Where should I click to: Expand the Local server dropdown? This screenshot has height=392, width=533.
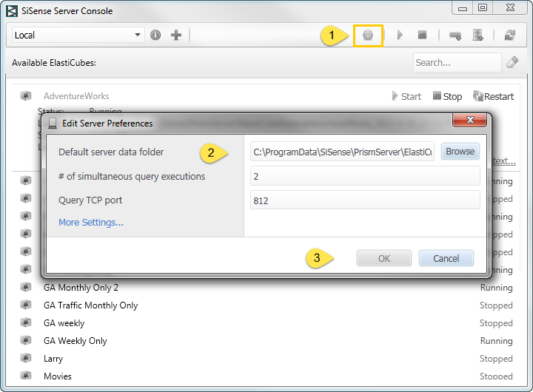138,35
